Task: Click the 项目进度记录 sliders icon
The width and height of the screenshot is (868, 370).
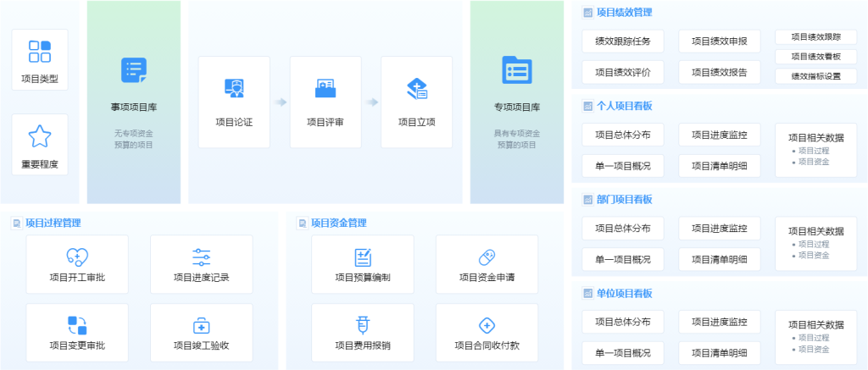Action: tap(201, 257)
